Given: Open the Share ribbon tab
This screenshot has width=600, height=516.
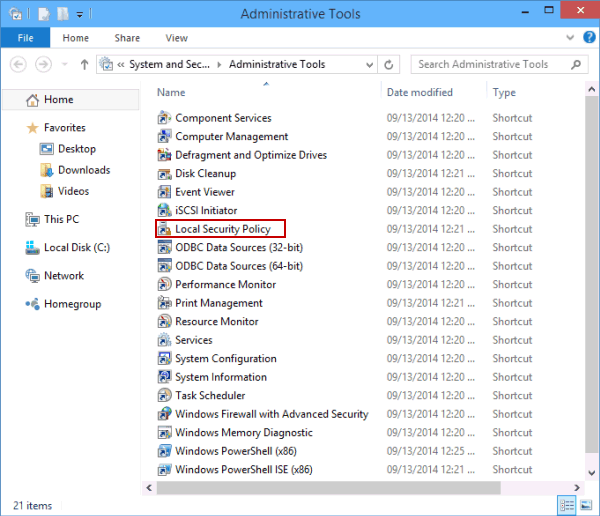Looking at the screenshot, I should 127,38.
